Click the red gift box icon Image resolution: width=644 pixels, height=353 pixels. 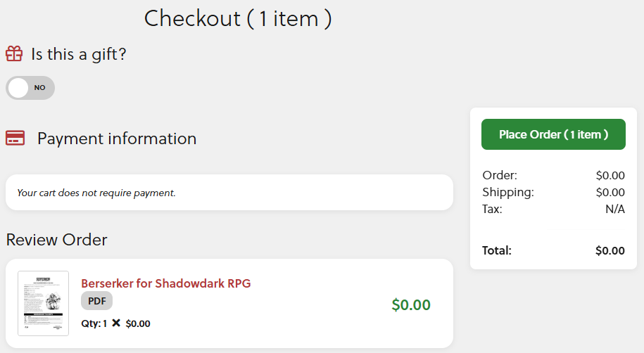click(x=14, y=53)
